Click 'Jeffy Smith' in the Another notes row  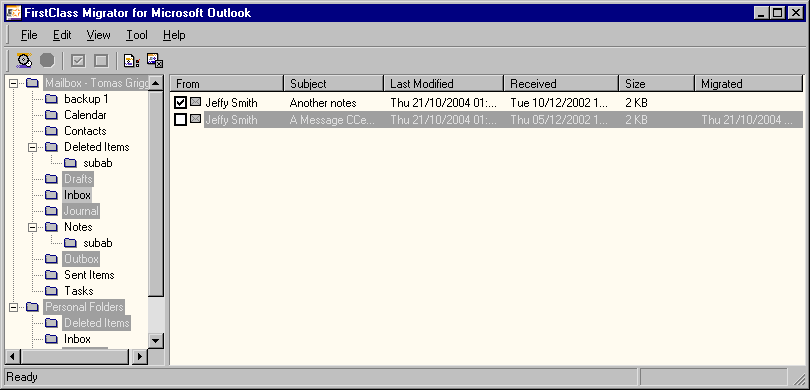pyautogui.click(x=231, y=103)
